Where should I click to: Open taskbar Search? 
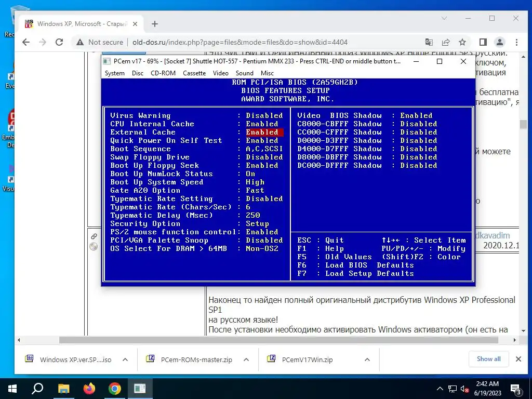coord(37,389)
